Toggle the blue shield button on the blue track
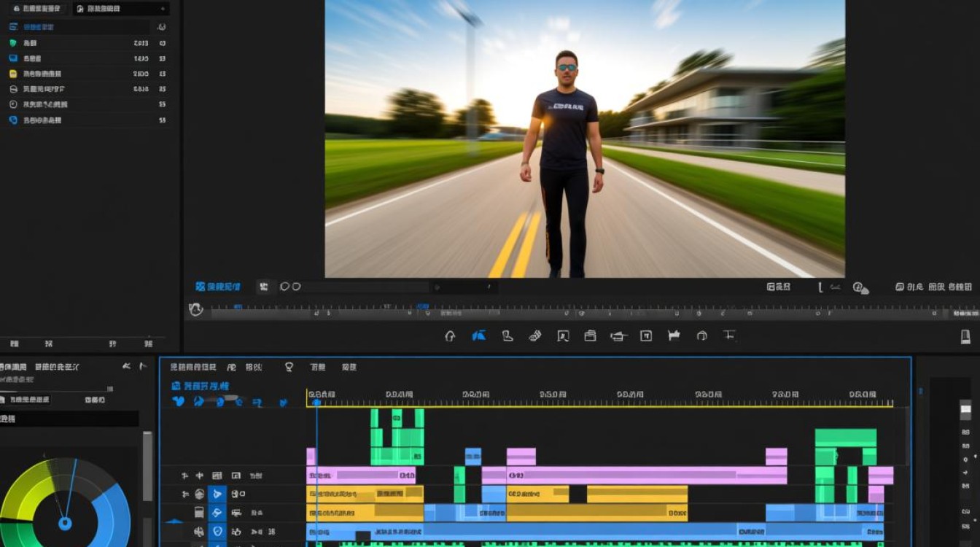This screenshot has height=547, width=980. click(217, 532)
